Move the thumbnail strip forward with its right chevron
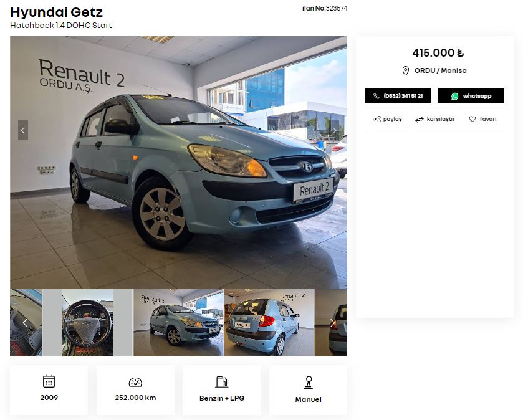This screenshot has width=523, height=420. 332,322
